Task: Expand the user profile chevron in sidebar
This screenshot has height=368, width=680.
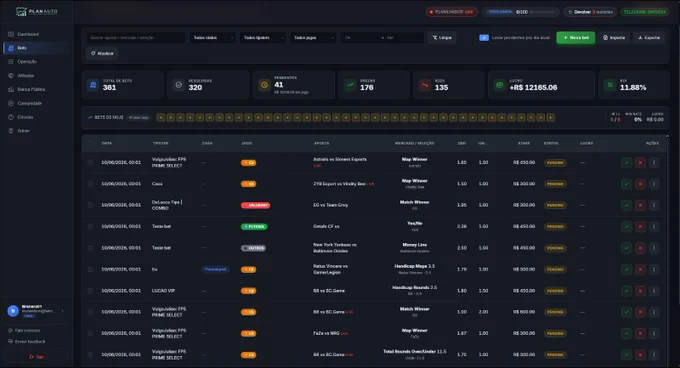Action: [x=62, y=310]
